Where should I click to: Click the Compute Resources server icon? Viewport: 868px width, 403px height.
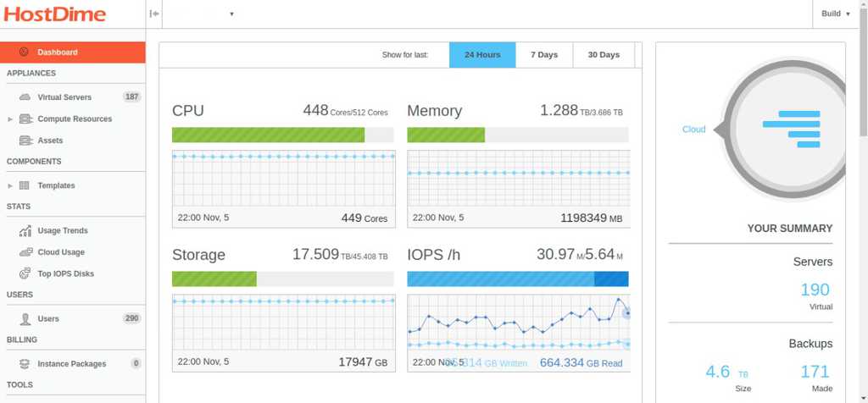pyautogui.click(x=24, y=119)
